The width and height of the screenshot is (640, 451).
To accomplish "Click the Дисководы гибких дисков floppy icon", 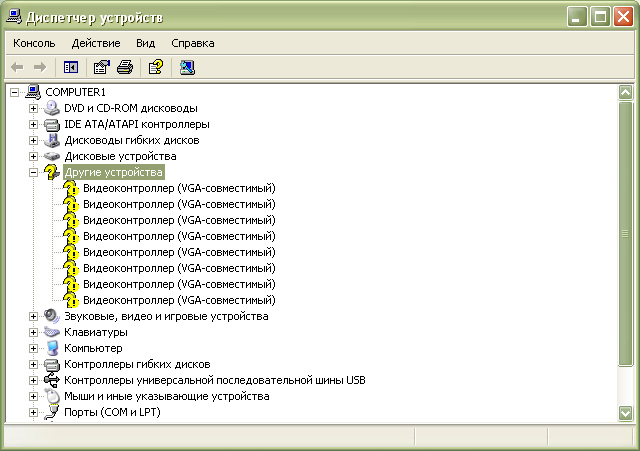I will pos(52,140).
